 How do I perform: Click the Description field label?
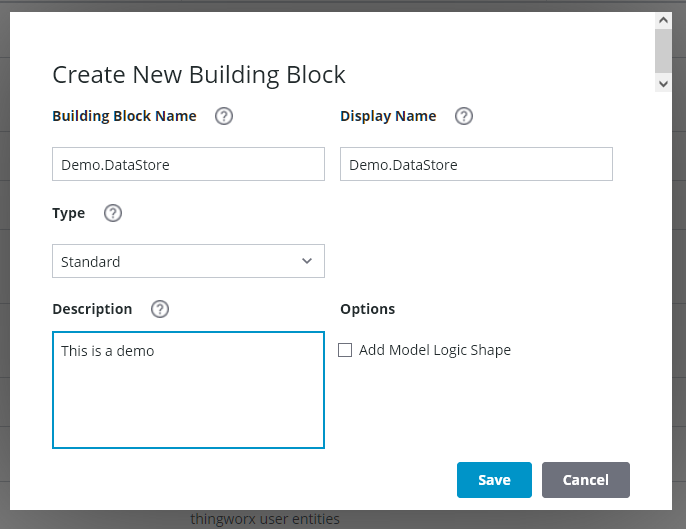pyautogui.click(x=92, y=309)
